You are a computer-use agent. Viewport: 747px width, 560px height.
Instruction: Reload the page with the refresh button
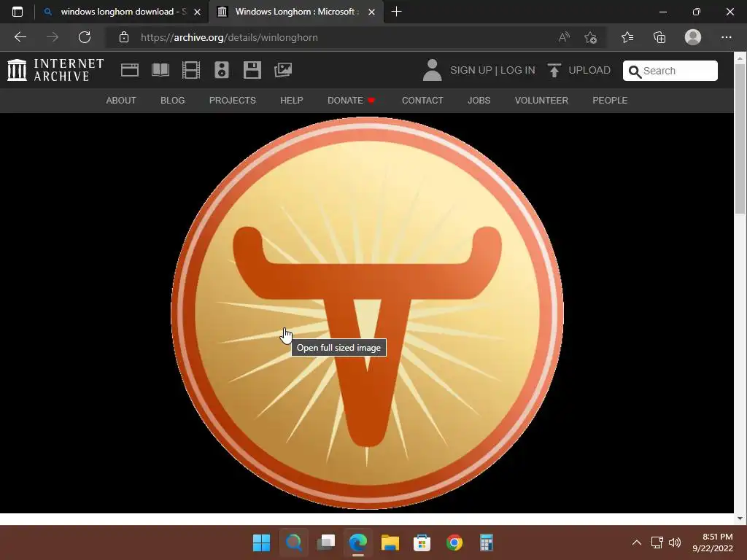(x=85, y=37)
